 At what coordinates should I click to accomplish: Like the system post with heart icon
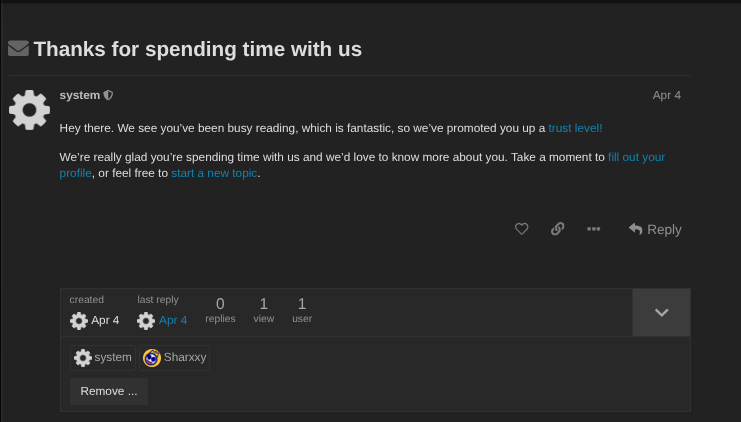521,229
